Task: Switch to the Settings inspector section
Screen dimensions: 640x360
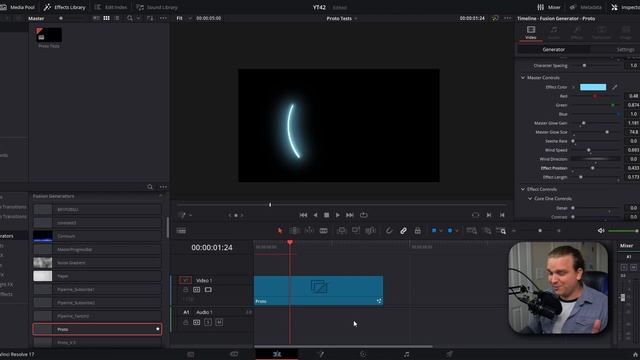Action: coord(625,49)
